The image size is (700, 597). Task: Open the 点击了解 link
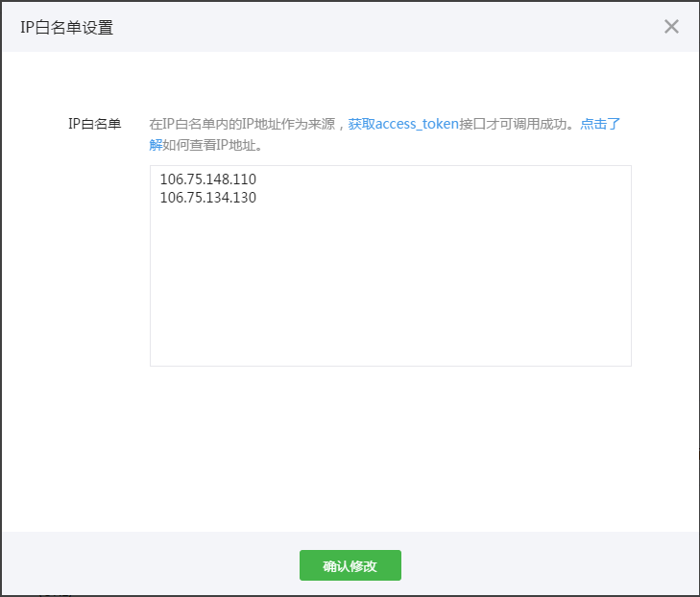click(x=600, y=124)
